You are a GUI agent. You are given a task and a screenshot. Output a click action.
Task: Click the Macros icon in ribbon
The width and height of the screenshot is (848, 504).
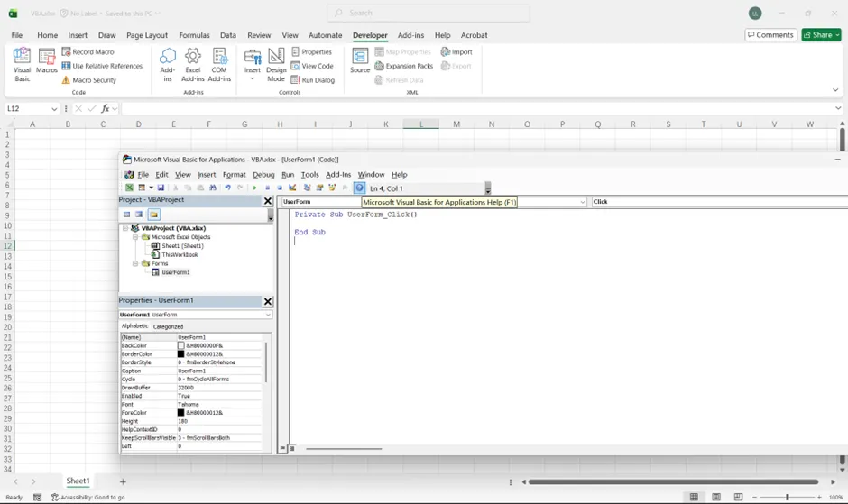point(46,63)
